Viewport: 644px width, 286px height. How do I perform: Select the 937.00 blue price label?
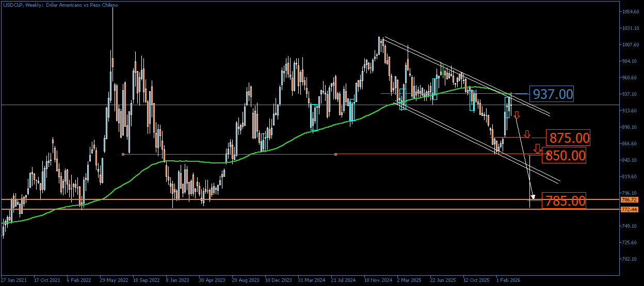552,94
